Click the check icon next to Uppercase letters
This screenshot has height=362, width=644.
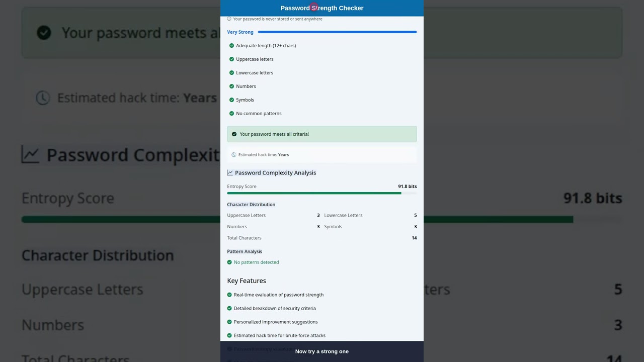point(231,59)
